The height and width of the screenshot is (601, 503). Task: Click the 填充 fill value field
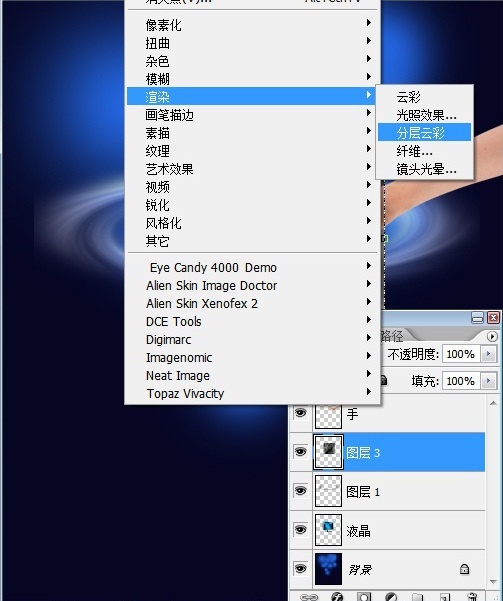(x=461, y=381)
